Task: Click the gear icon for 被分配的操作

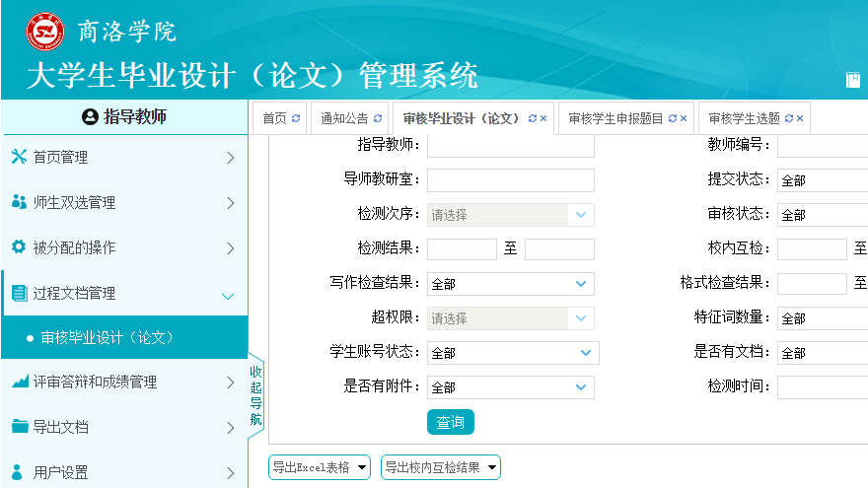Action: [x=19, y=247]
